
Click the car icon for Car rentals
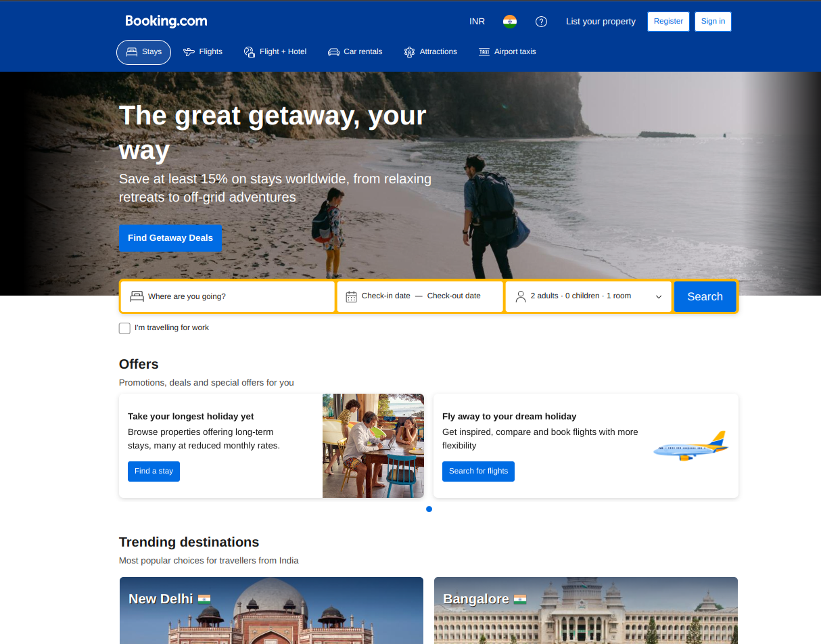(x=333, y=51)
